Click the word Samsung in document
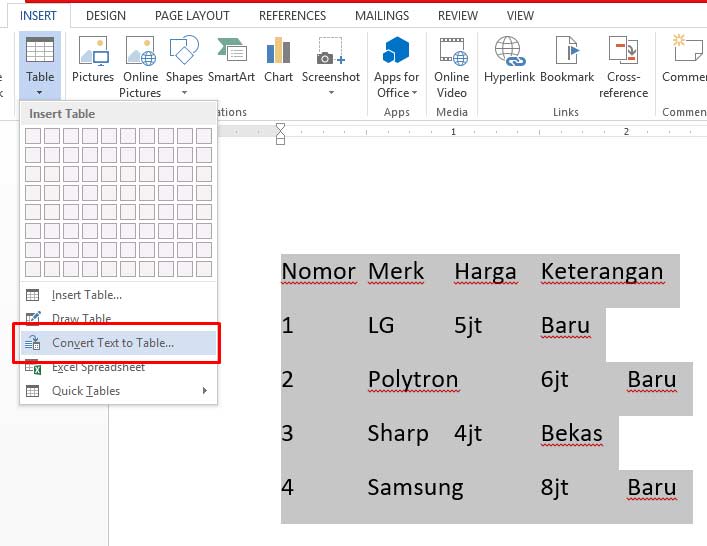This screenshot has height=546, width=707. [415, 488]
